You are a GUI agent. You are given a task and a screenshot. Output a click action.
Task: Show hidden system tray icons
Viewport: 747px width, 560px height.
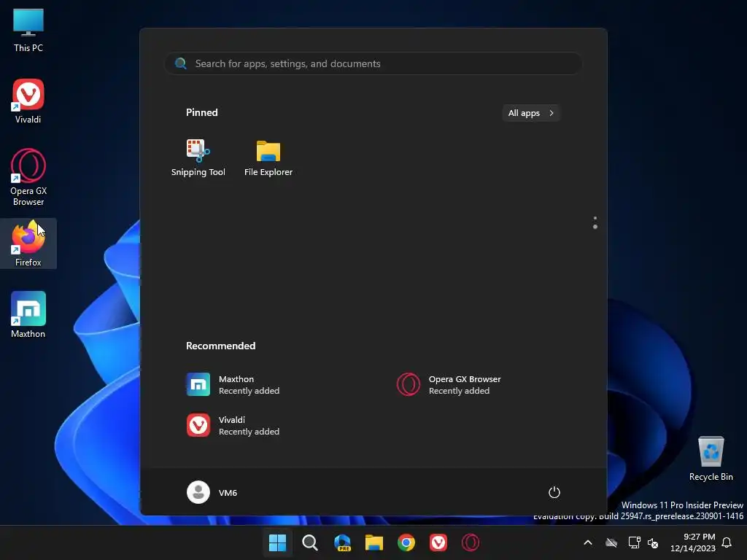pyautogui.click(x=588, y=542)
